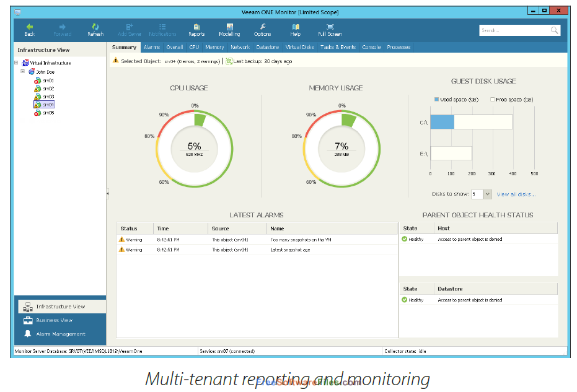Open the Modelling toolbar icon
This screenshot has width=577, height=392.
[x=229, y=27]
